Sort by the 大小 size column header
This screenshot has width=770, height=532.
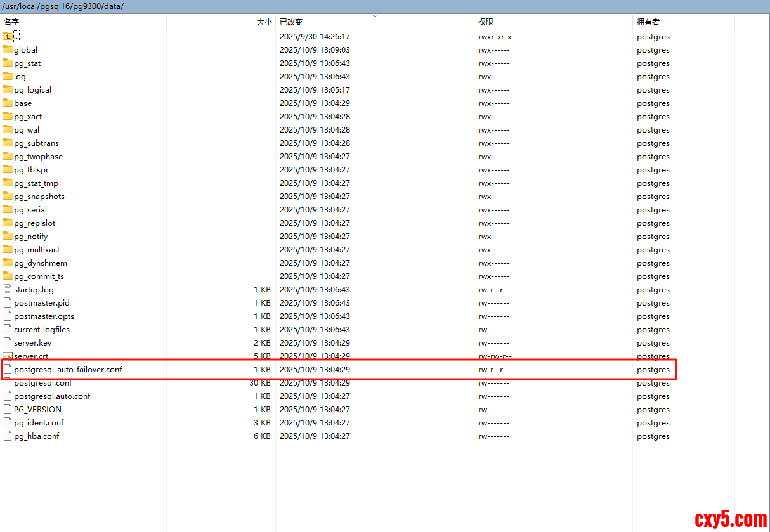264,22
